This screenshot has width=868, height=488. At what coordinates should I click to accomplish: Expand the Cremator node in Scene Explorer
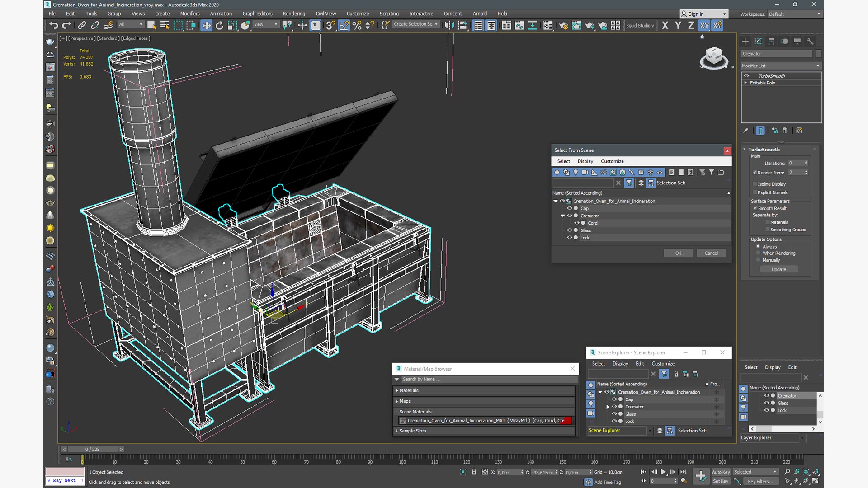(608, 407)
